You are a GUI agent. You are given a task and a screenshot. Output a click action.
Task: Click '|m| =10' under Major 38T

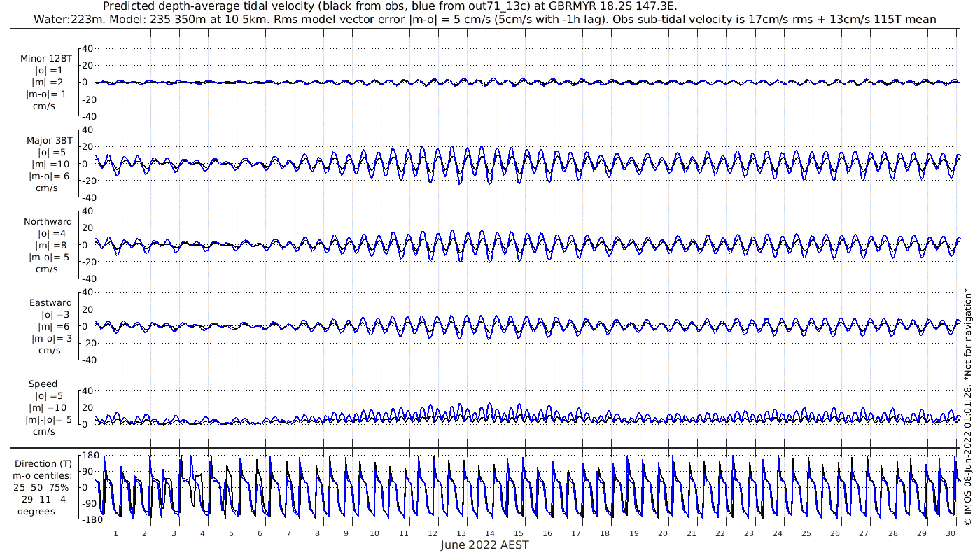[x=49, y=164]
